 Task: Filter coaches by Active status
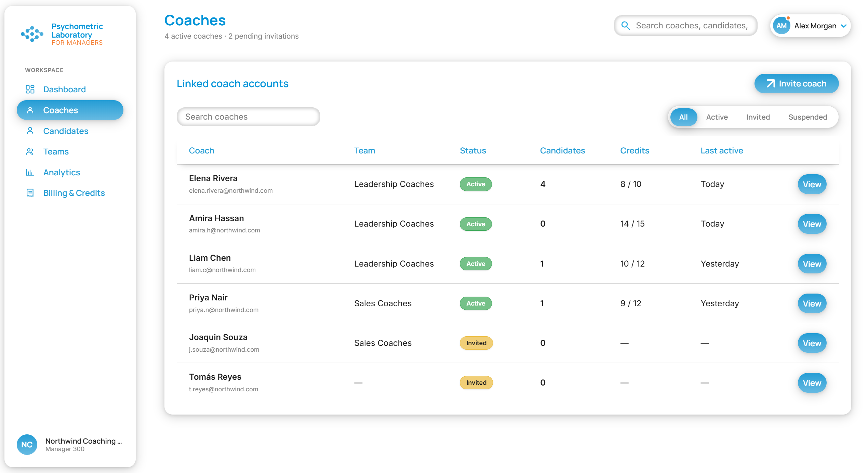pyautogui.click(x=717, y=117)
